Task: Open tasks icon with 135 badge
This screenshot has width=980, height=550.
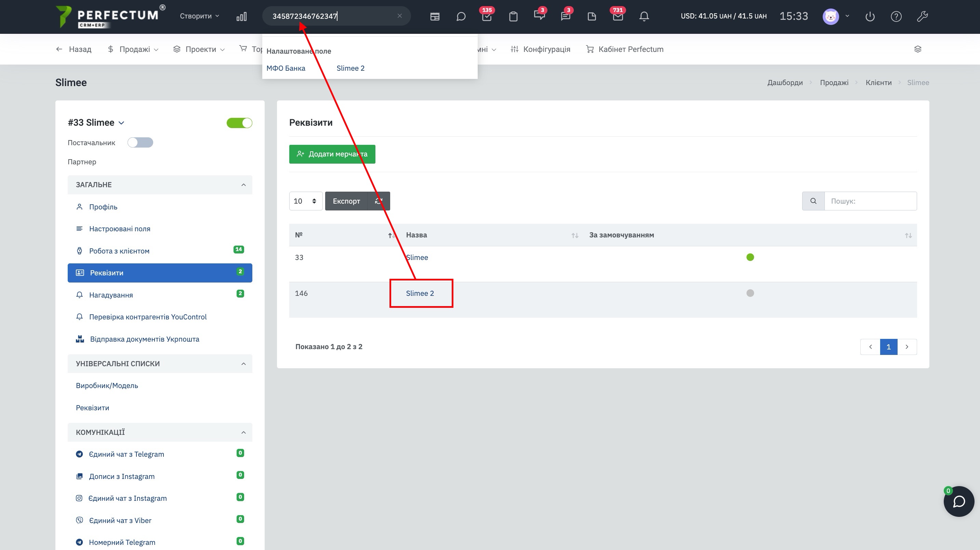Action: [487, 16]
